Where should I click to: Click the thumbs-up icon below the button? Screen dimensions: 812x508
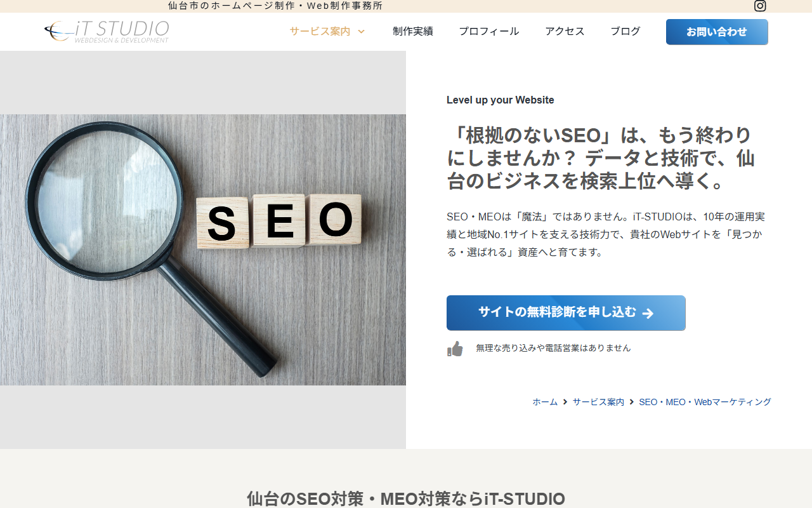tap(455, 349)
